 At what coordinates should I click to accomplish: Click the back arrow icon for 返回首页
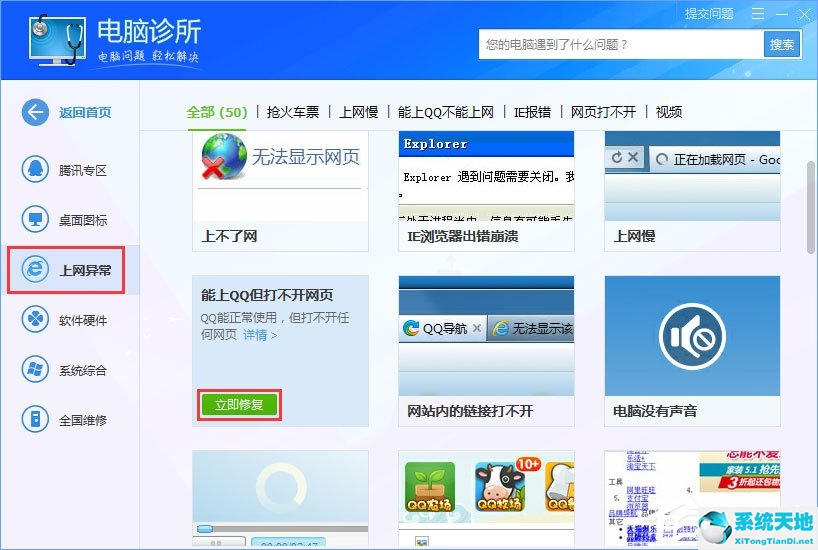[x=35, y=112]
